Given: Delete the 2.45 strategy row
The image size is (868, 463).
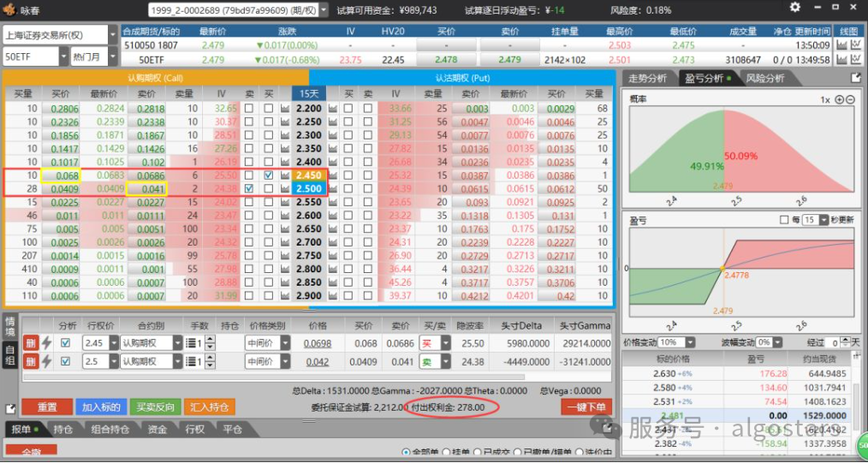Looking at the screenshot, I should click(x=29, y=342).
